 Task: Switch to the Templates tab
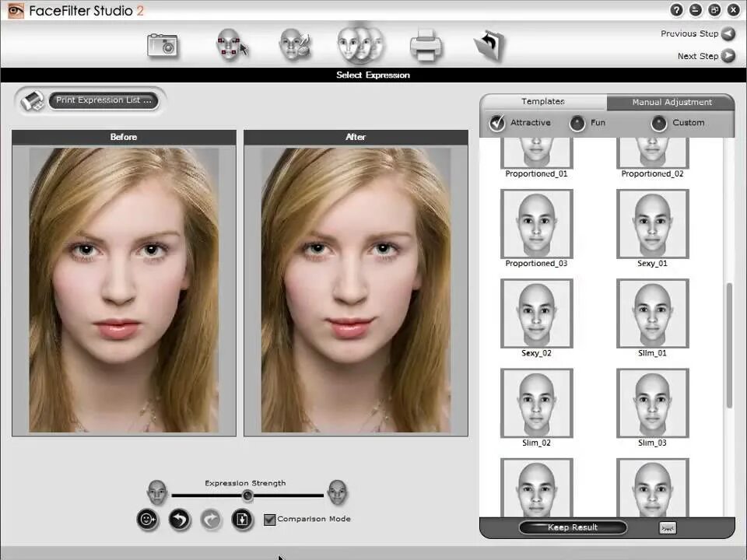(x=542, y=101)
